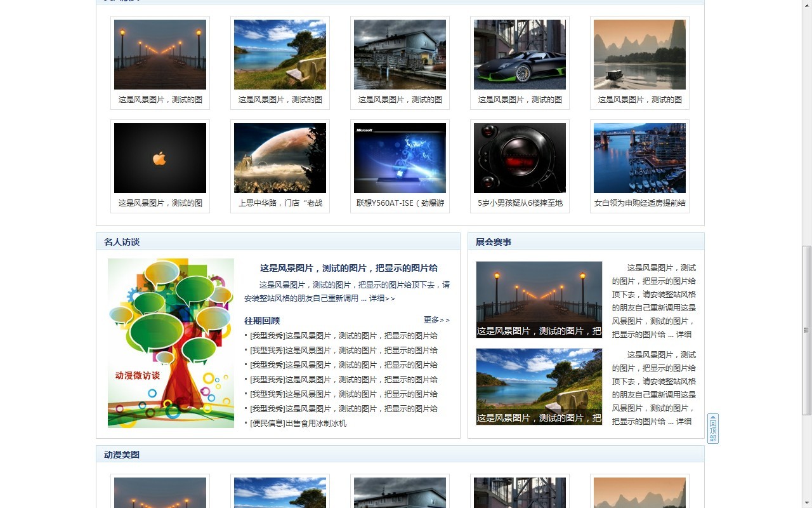
Task: Click the 动漫美图 section header
Action: click(x=122, y=455)
